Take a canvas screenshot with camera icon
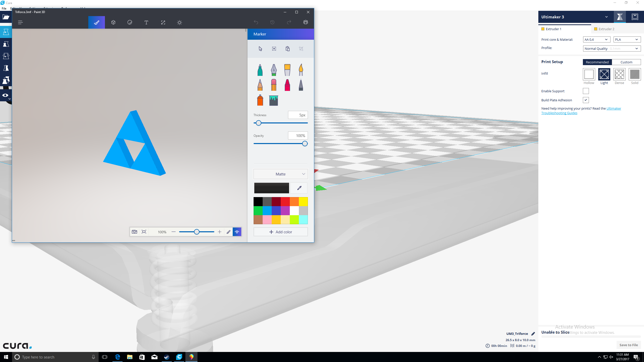The height and width of the screenshot is (362, 644). tap(135, 232)
